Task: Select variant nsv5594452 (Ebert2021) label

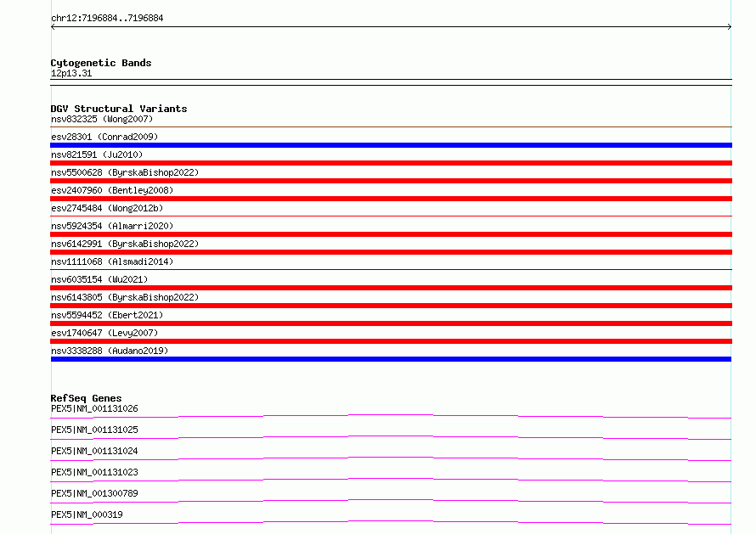Action: [x=107, y=315]
